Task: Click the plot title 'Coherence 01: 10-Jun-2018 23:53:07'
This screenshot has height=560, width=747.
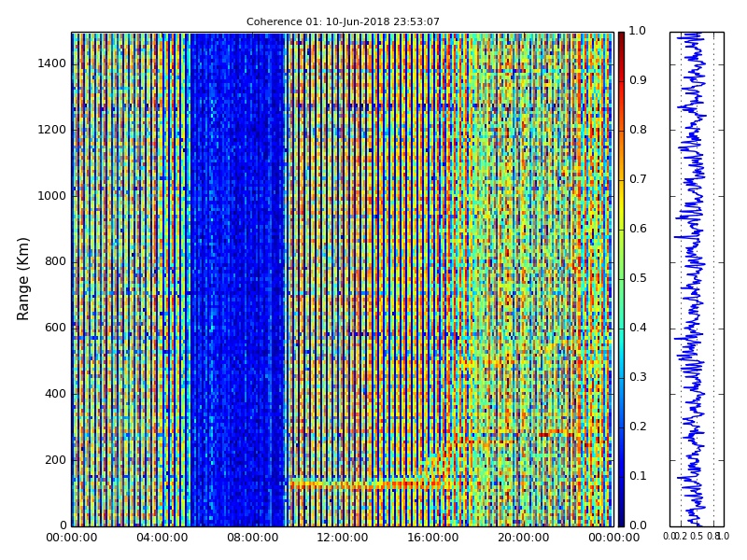Action: tap(343, 21)
